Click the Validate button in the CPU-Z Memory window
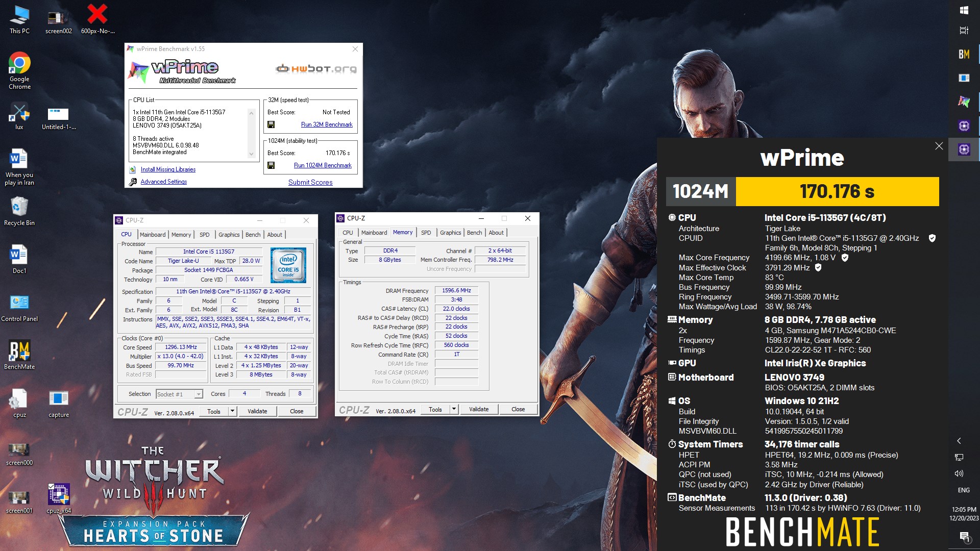 point(479,409)
